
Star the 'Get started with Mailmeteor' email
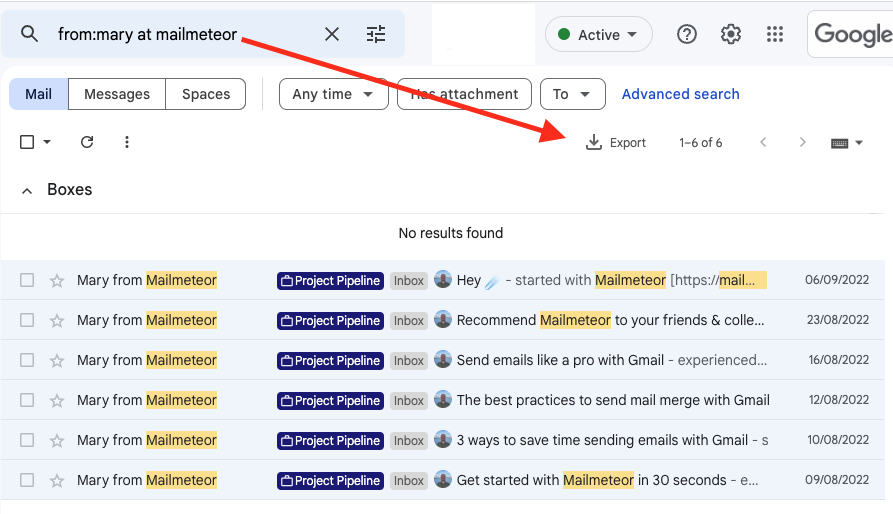pos(57,480)
